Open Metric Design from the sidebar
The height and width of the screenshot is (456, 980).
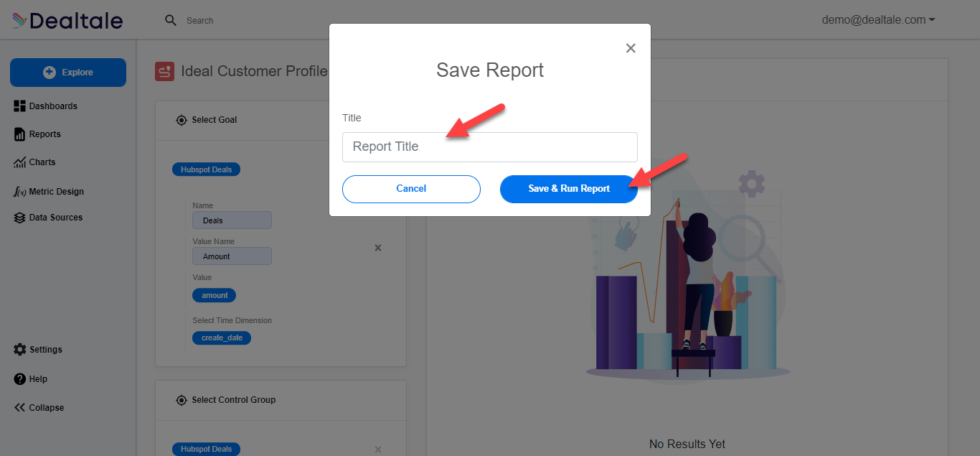(x=49, y=192)
